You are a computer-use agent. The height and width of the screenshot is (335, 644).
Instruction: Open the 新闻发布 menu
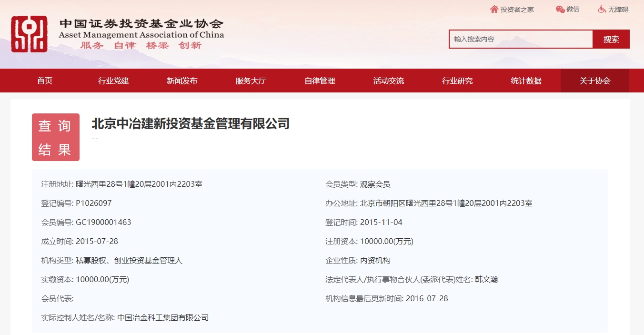(182, 81)
